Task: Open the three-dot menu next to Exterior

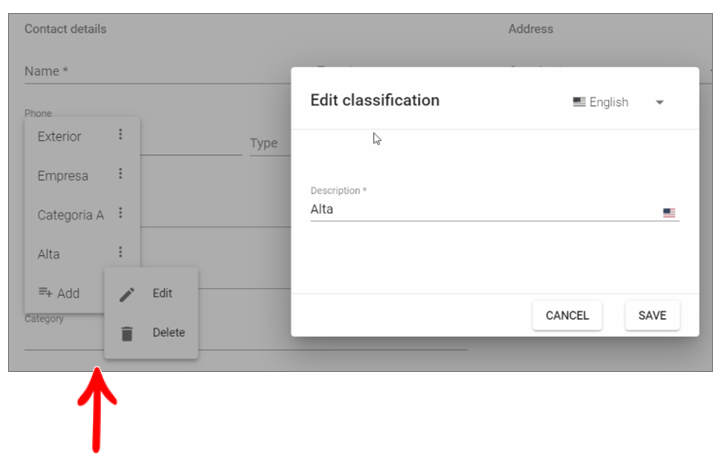Action: tap(120, 135)
